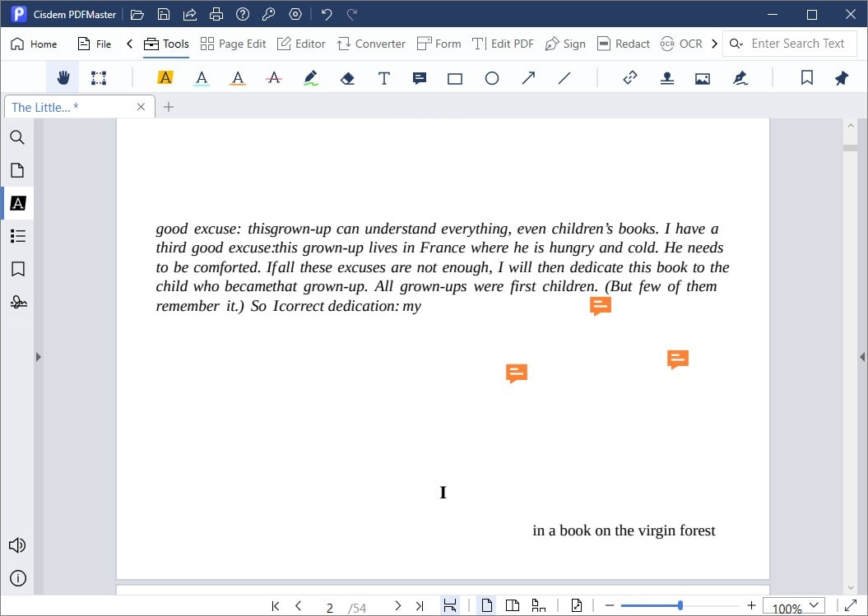
Task: Open the Sign tab
Action: point(565,44)
